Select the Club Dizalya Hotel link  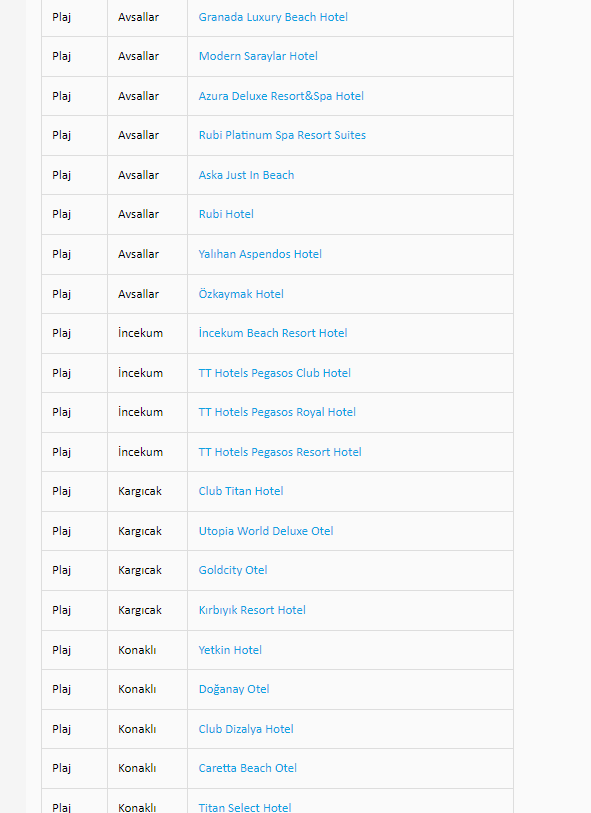[246, 728]
